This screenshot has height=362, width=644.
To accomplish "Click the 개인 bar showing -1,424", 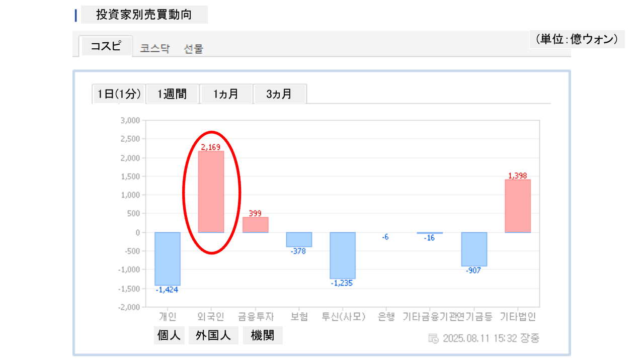I will pos(167,258).
